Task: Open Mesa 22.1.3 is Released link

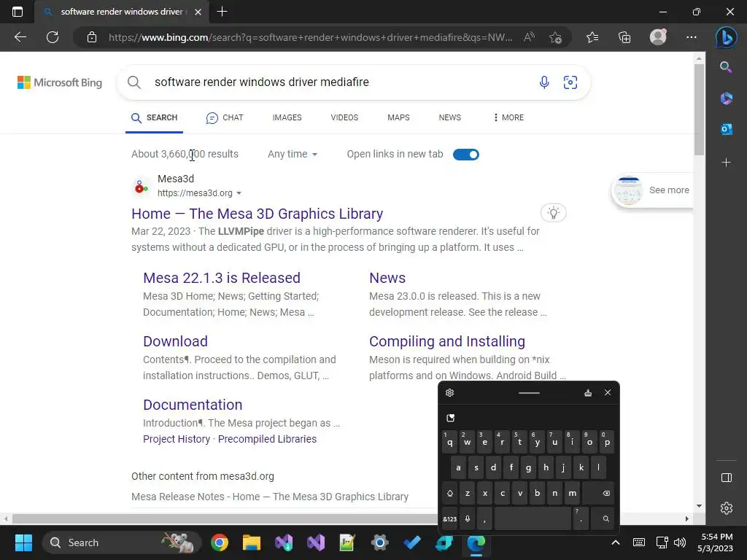Action: [x=222, y=278]
